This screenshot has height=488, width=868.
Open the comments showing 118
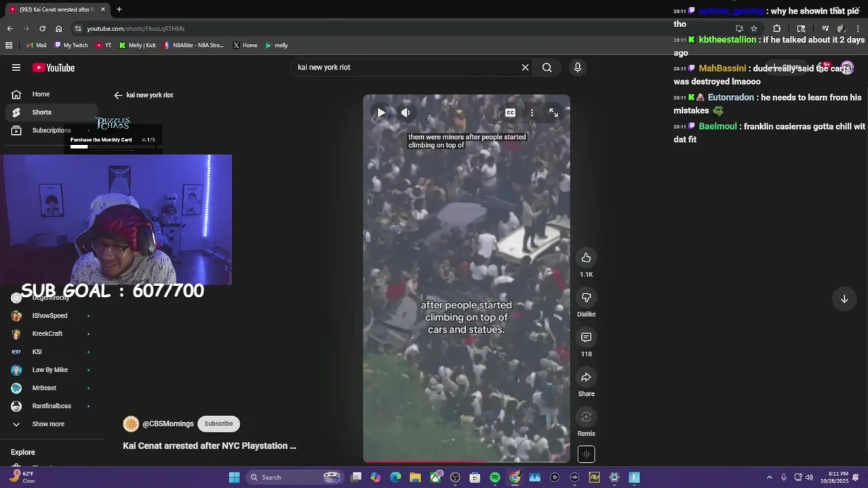586,337
